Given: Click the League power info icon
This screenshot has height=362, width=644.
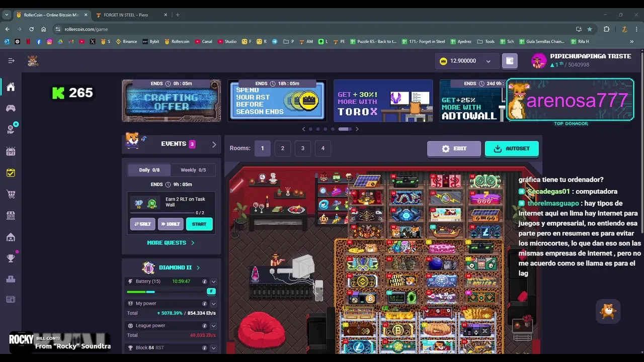Looking at the screenshot, I should 204,326.
